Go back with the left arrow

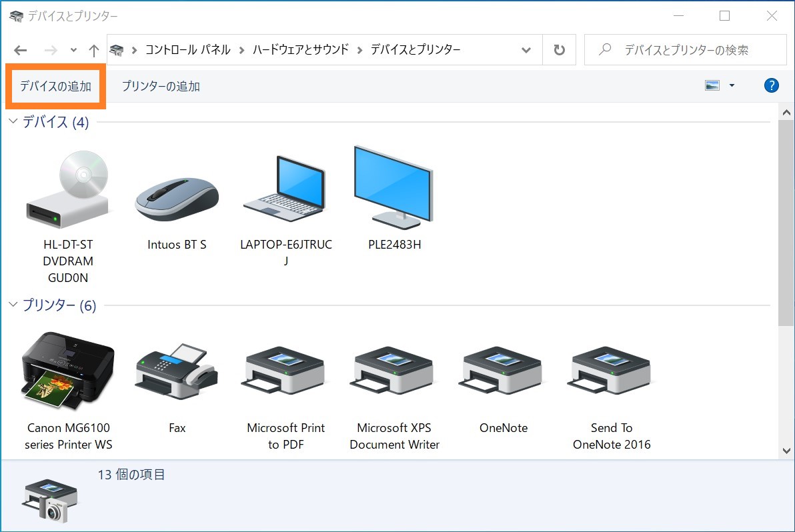point(20,50)
